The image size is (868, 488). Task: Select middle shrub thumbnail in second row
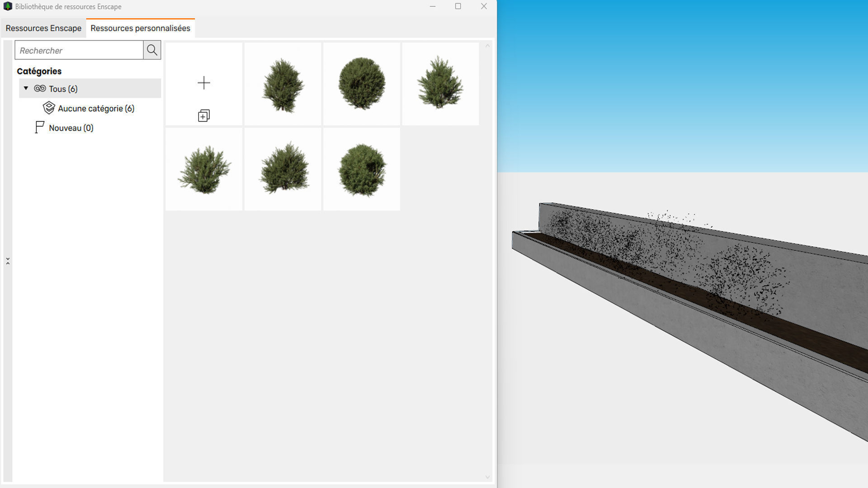coord(283,169)
